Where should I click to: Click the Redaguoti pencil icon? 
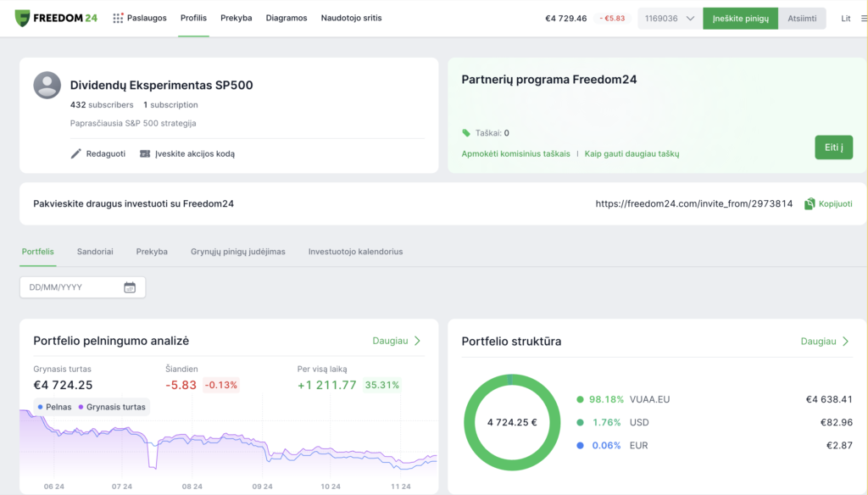(75, 153)
